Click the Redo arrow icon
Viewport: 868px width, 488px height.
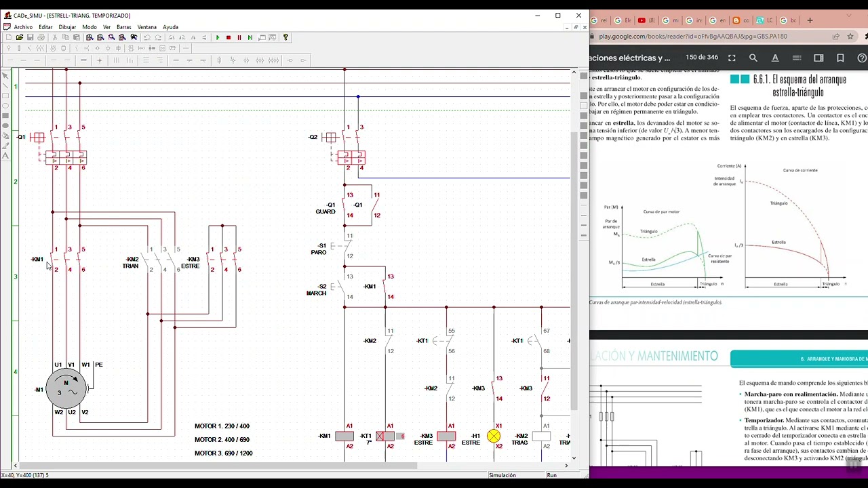[x=158, y=37]
